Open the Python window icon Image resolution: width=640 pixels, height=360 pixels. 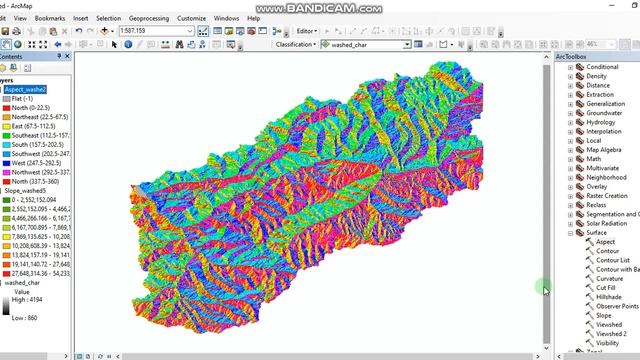[262, 31]
